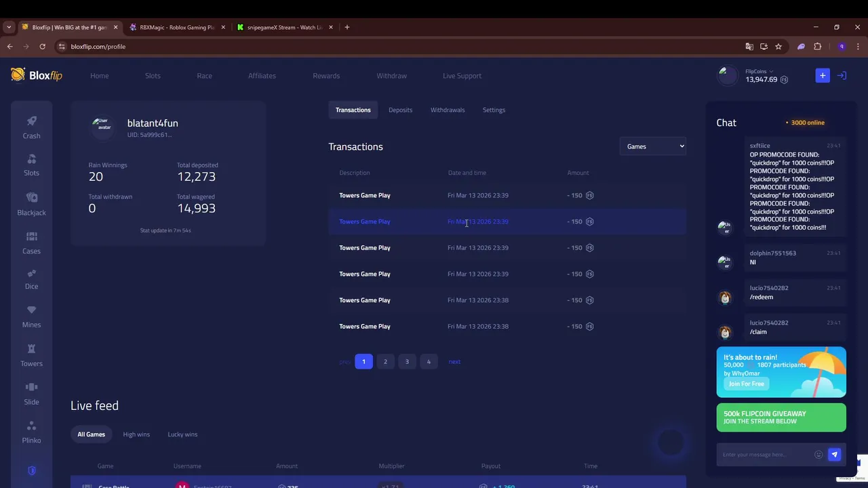Click Join For Free rain button
This screenshot has height=488, width=868.
coord(747,384)
